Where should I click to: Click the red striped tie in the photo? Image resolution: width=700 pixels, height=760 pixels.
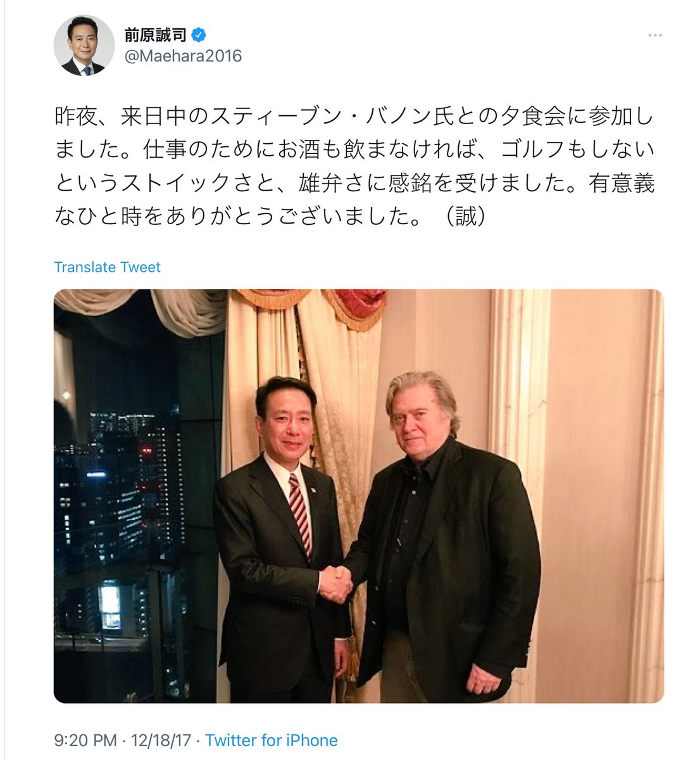click(300, 513)
